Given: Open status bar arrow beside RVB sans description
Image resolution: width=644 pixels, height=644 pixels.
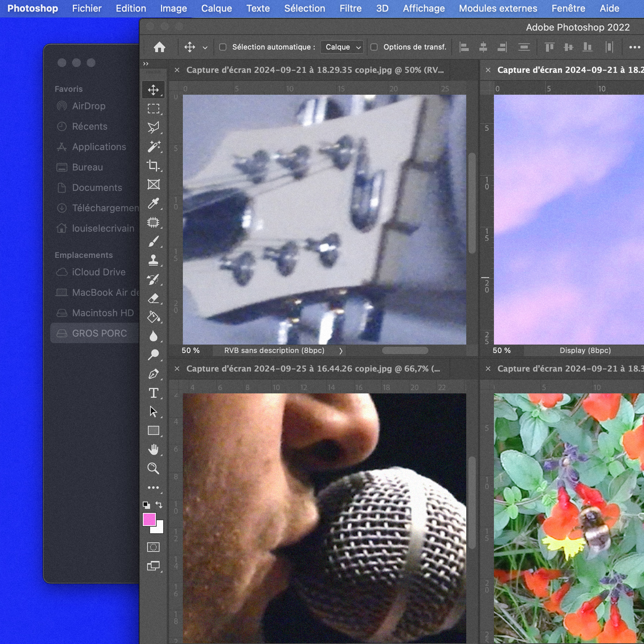Looking at the screenshot, I should pos(341,351).
